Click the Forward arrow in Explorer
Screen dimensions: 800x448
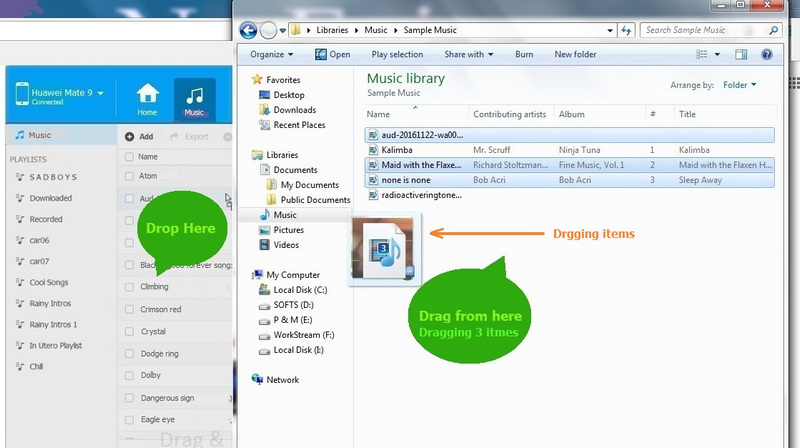(x=268, y=31)
